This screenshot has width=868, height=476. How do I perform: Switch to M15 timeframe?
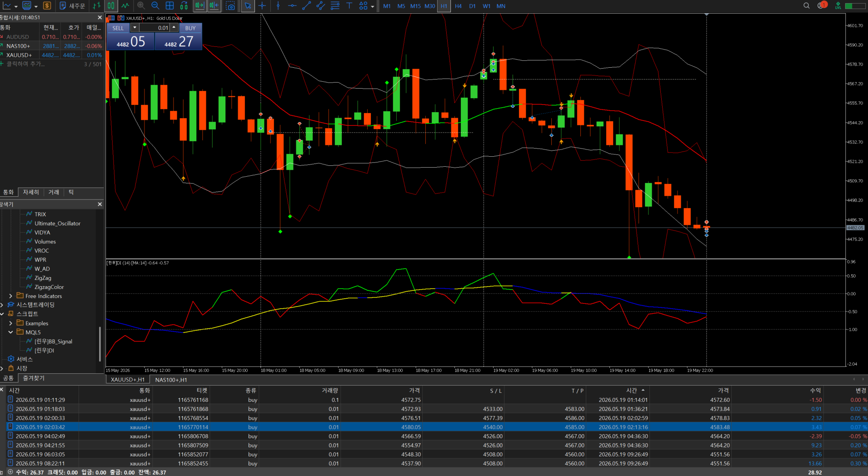(x=415, y=6)
